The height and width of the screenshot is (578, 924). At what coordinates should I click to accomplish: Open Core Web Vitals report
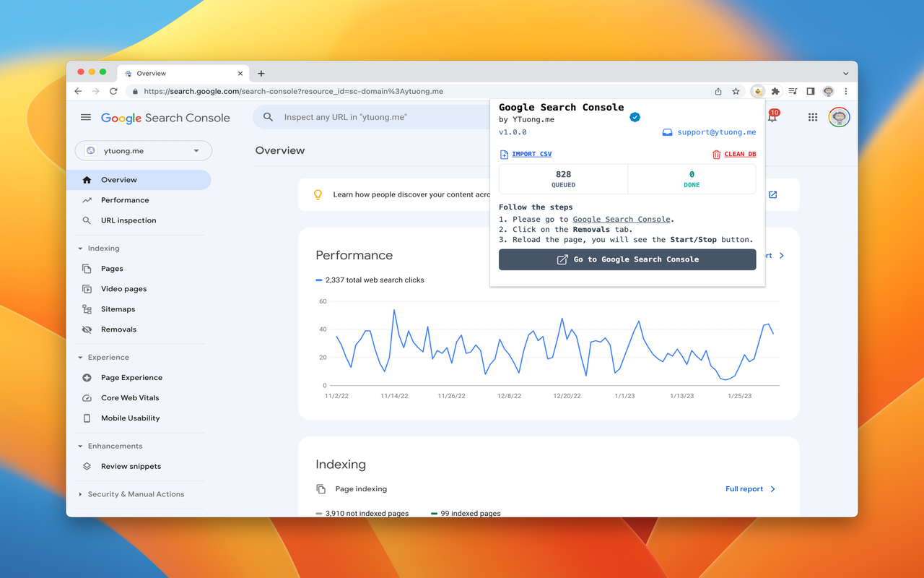(x=139, y=398)
